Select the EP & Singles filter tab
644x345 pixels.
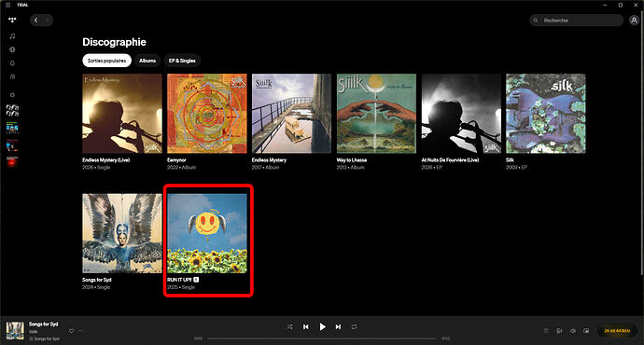[x=182, y=61]
